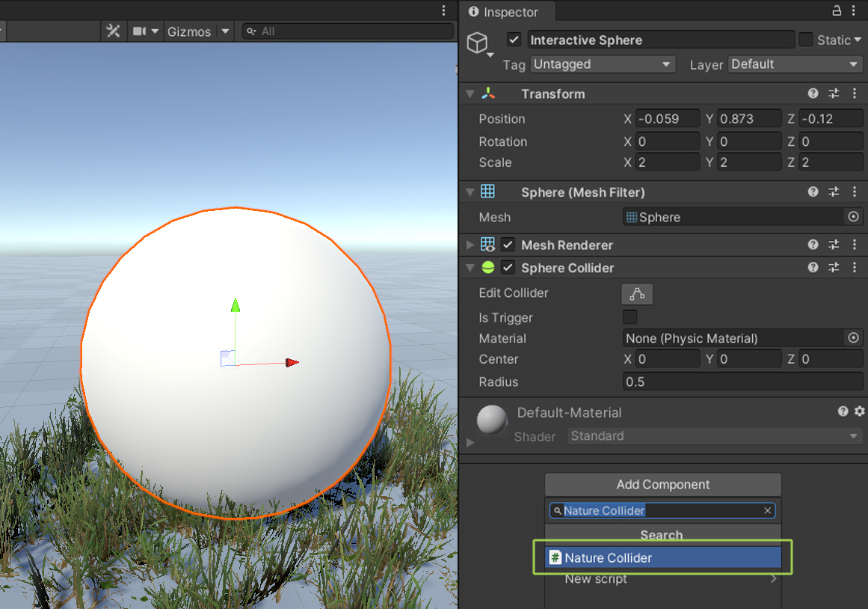The width and height of the screenshot is (868, 609).
Task: Open the Gizmos dropdown in Scene toolbar
Action: 198,31
